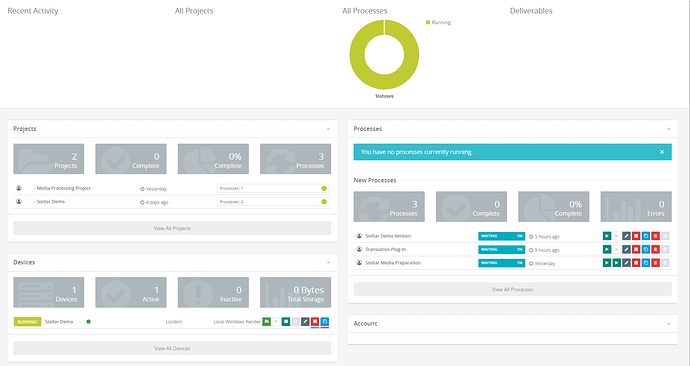Click the 'Local Windows Render' text
The width and height of the screenshot is (690, 366).
point(237,322)
